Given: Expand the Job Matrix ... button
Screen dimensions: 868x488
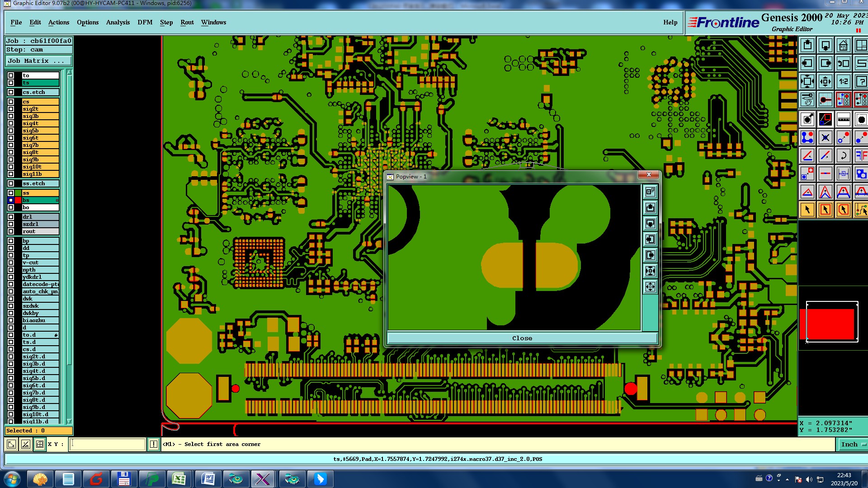Looking at the screenshot, I should (38, 61).
